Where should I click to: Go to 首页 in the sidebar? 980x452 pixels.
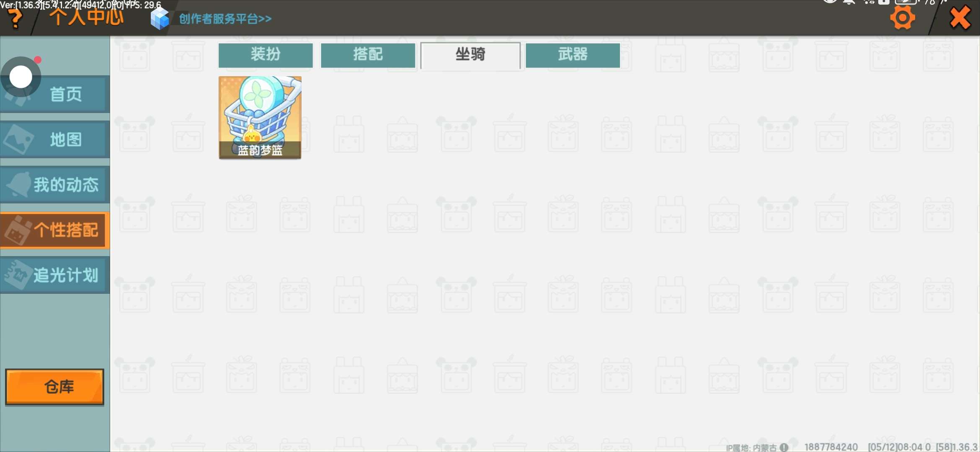(x=55, y=94)
